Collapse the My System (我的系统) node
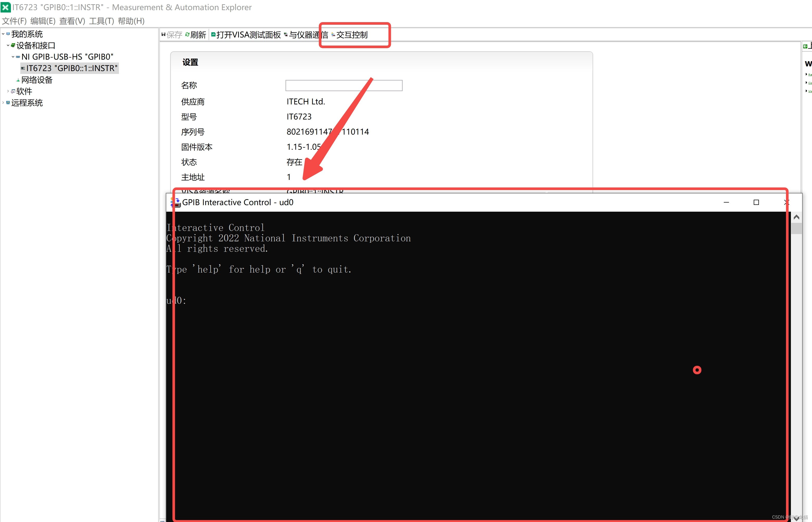 [x=3, y=34]
